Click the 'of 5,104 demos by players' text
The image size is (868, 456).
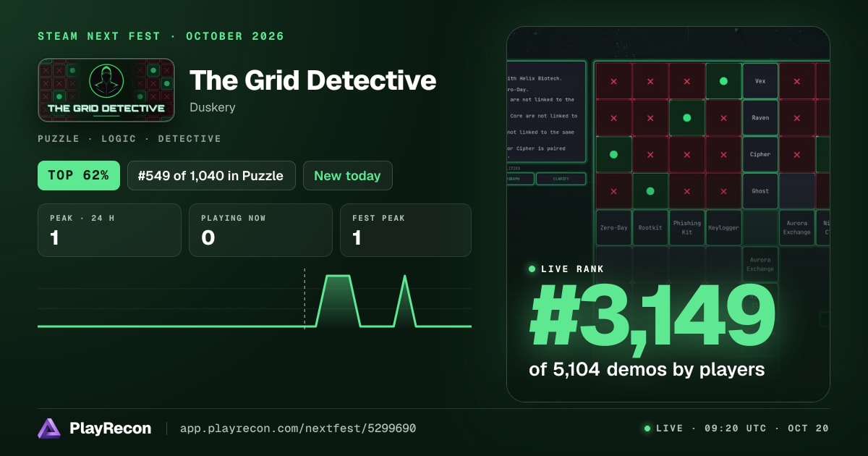point(647,369)
